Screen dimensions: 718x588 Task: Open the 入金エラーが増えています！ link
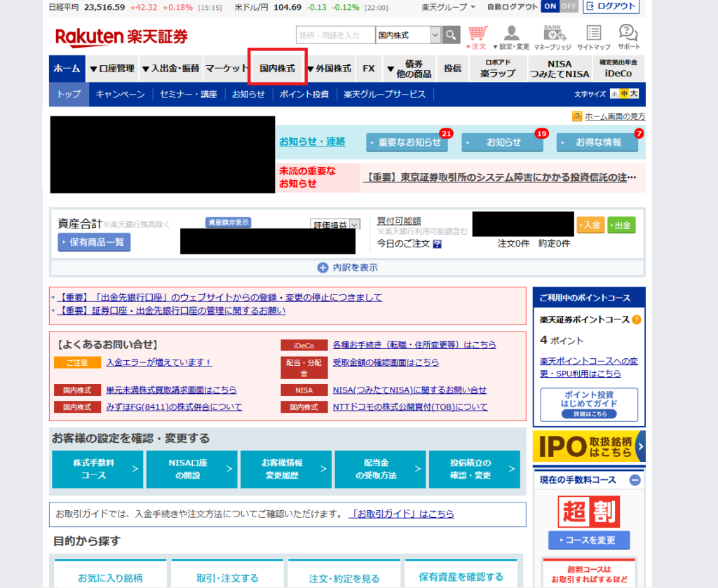click(x=159, y=362)
